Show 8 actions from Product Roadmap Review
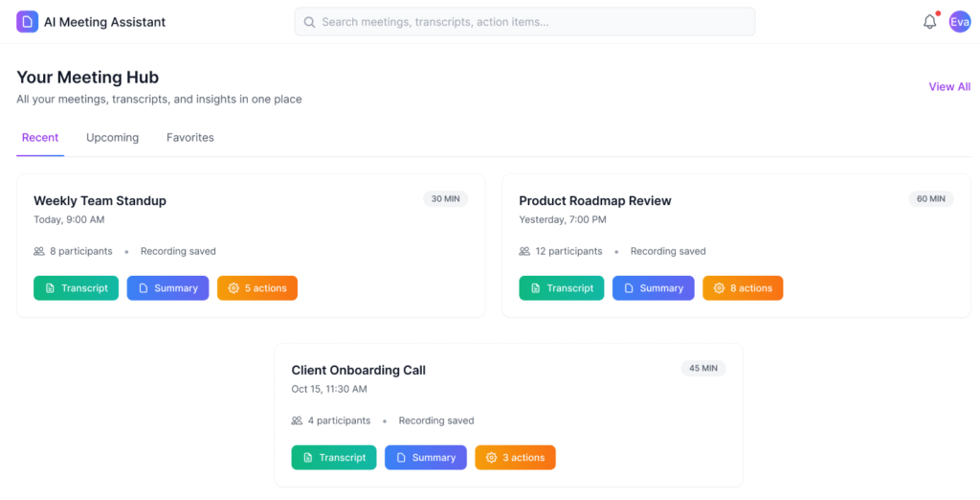 coord(742,288)
